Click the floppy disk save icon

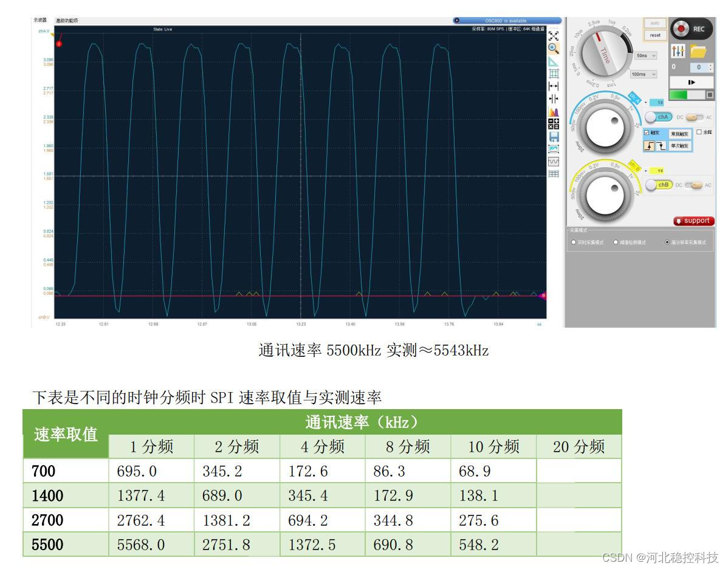pos(554,137)
